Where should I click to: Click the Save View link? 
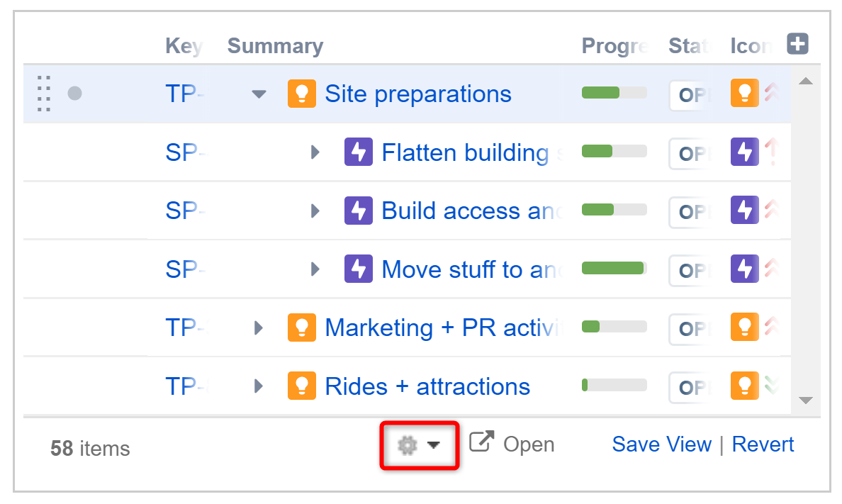click(x=661, y=444)
